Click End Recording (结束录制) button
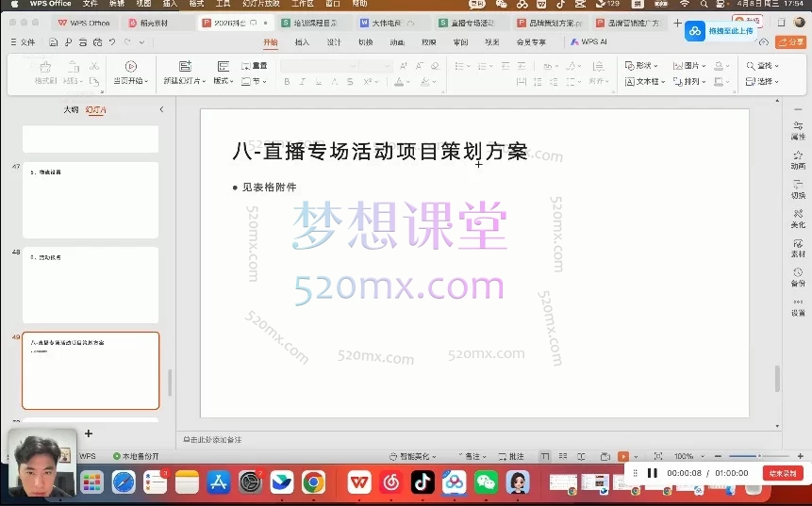Image resolution: width=812 pixels, height=506 pixels. (x=783, y=473)
